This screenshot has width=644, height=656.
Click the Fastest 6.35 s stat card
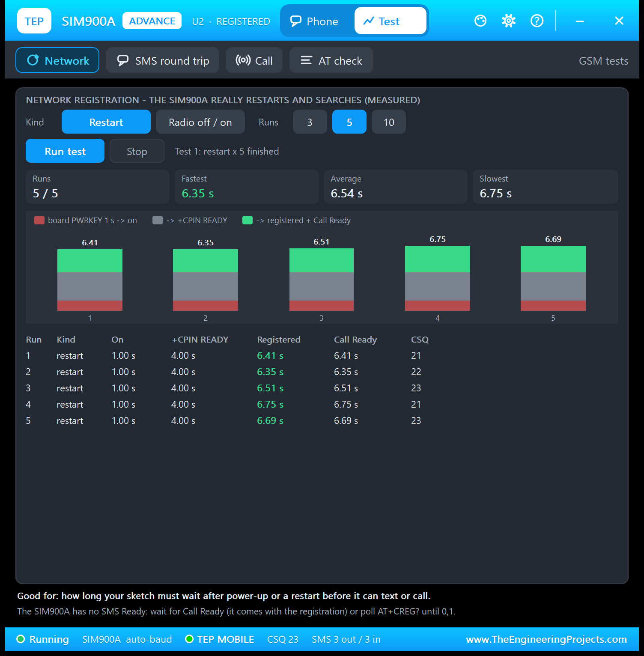(x=247, y=187)
